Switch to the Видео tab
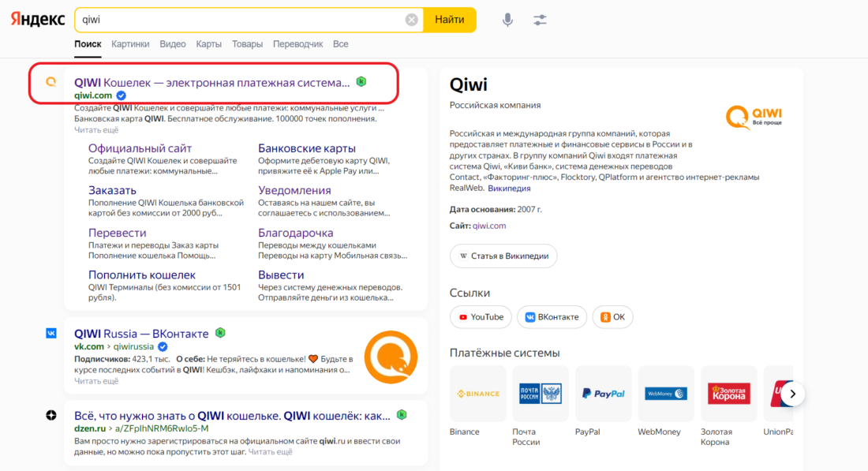The width and height of the screenshot is (868, 471). (173, 44)
